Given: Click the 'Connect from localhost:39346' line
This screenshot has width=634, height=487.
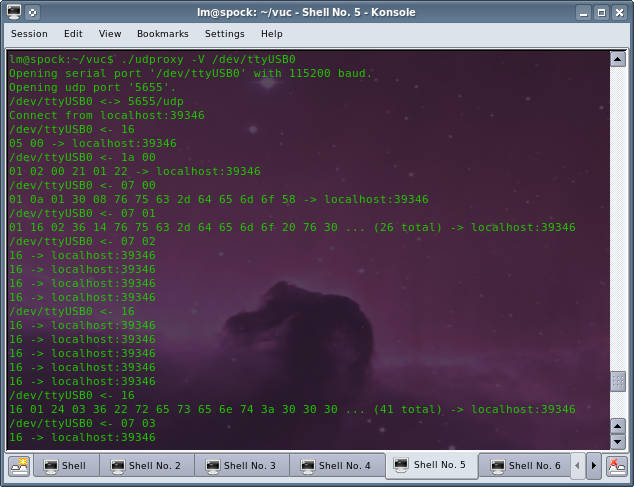Looking at the screenshot, I should click(x=107, y=115).
